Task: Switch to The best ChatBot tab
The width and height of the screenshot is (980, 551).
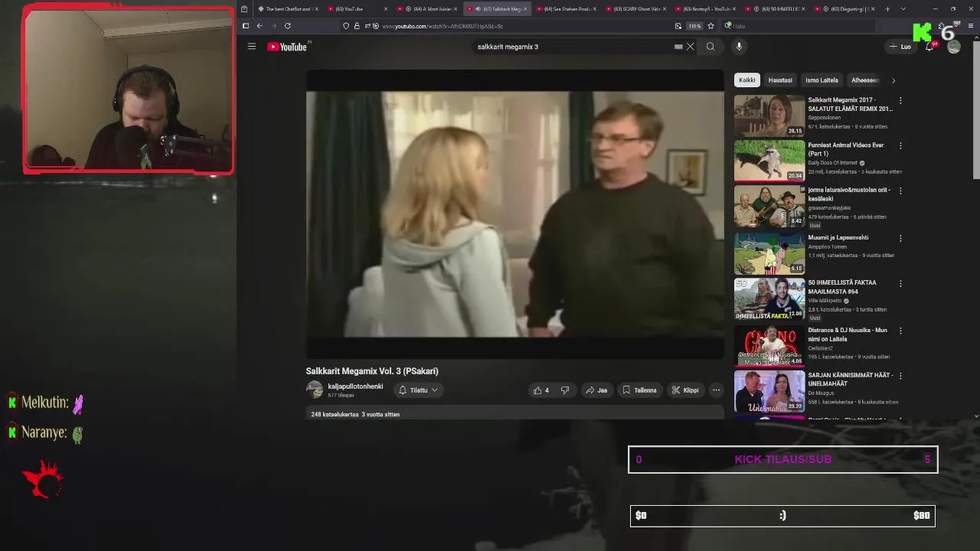Action: (287, 9)
